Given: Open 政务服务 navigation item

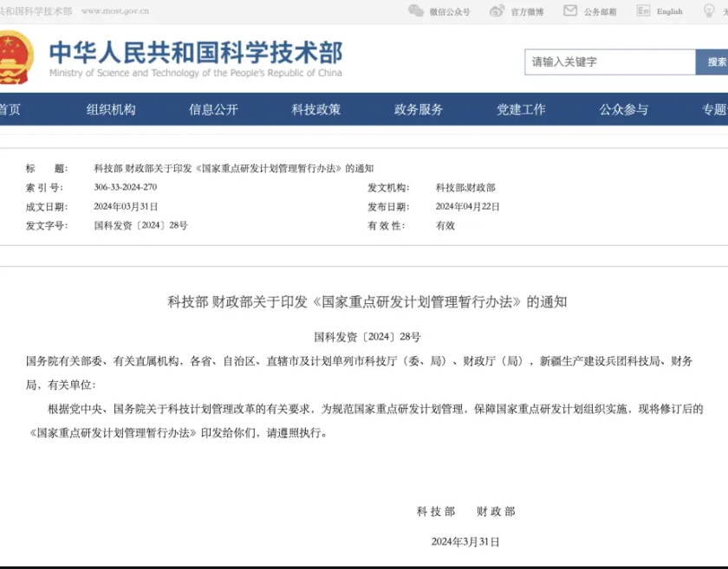Looking at the screenshot, I should (x=419, y=109).
